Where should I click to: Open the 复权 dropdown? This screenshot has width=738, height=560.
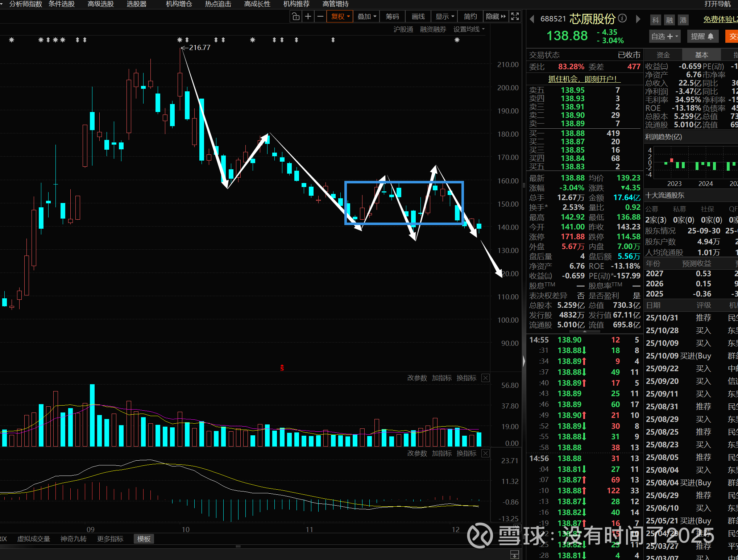(x=340, y=16)
